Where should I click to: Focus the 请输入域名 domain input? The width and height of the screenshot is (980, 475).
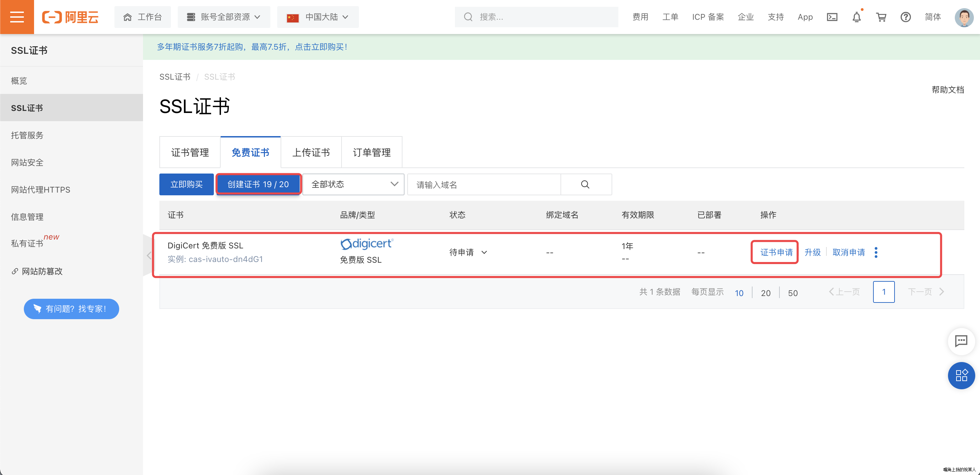pos(484,184)
